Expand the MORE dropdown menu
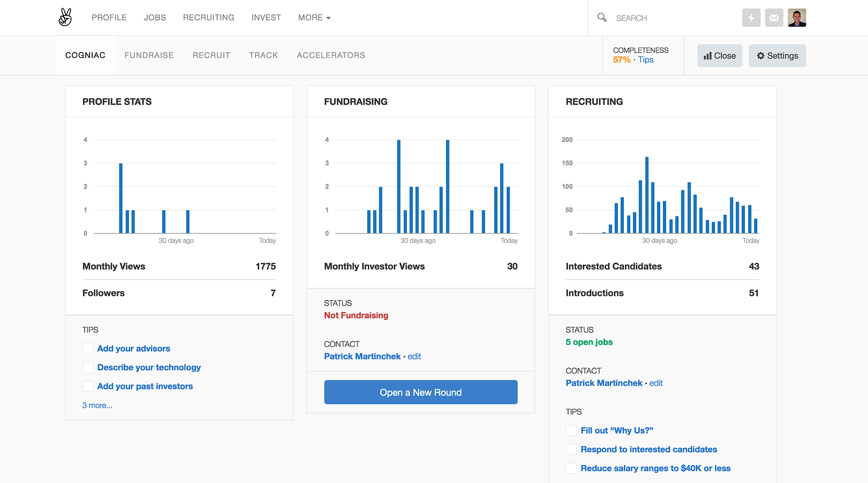 coord(314,18)
